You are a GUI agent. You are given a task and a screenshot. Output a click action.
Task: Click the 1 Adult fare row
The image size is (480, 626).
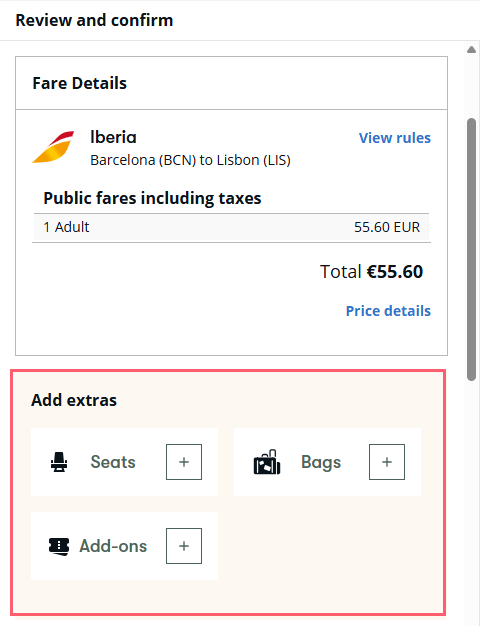[232, 228]
